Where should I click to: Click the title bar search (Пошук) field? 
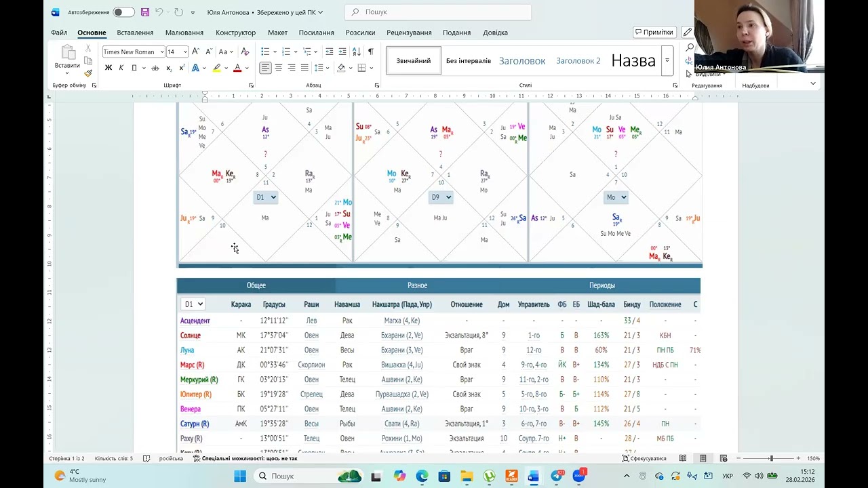point(438,12)
